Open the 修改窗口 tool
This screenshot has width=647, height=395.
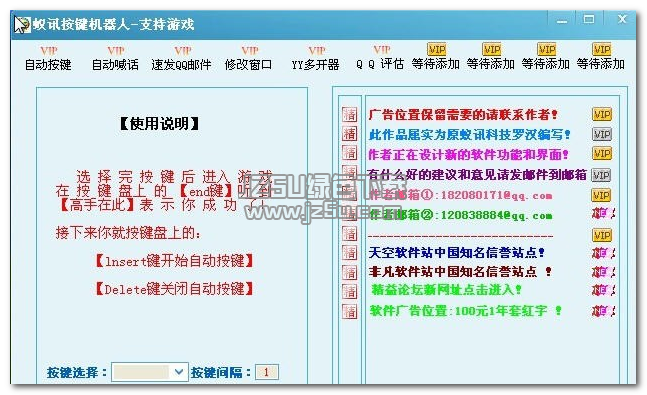click(x=249, y=58)
